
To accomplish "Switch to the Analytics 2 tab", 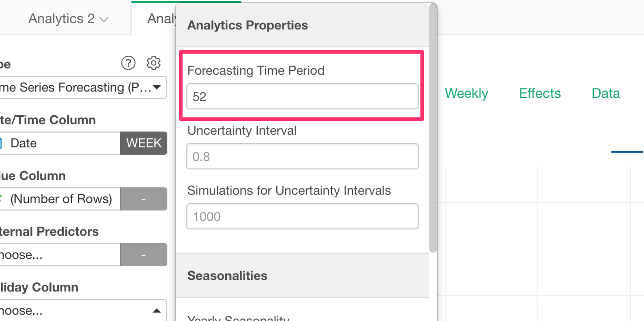I will coord(62,19).
